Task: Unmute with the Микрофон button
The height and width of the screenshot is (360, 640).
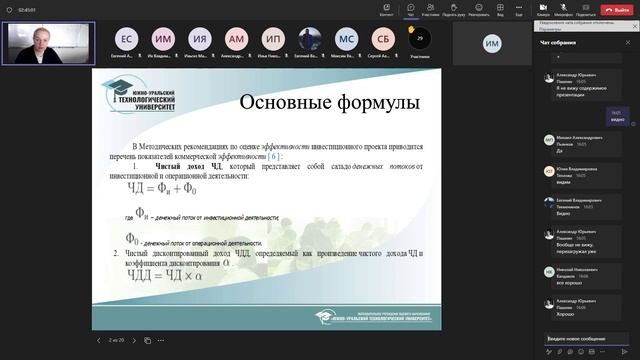Action: [x=563, y=10]
